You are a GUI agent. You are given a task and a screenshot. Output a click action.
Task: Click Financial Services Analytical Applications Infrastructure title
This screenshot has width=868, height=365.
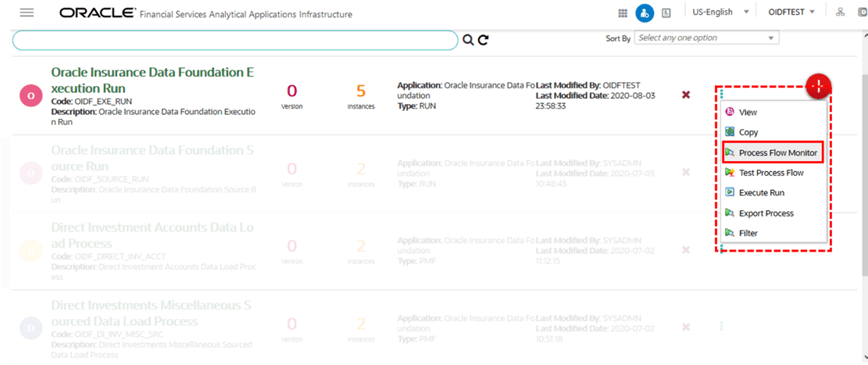tap(246, 14)
